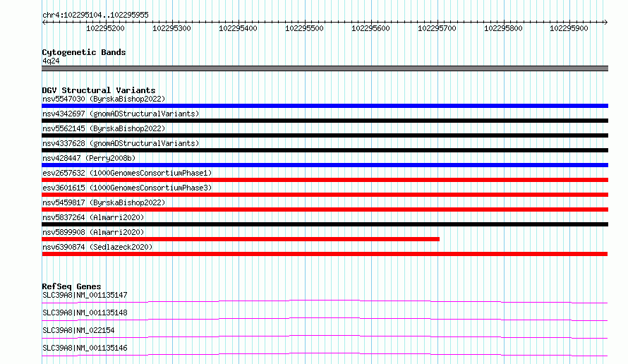Screen dimensions: 628x364
Task: Click the nsv5547030 blue variant bar
Action: tap(325, 106)
